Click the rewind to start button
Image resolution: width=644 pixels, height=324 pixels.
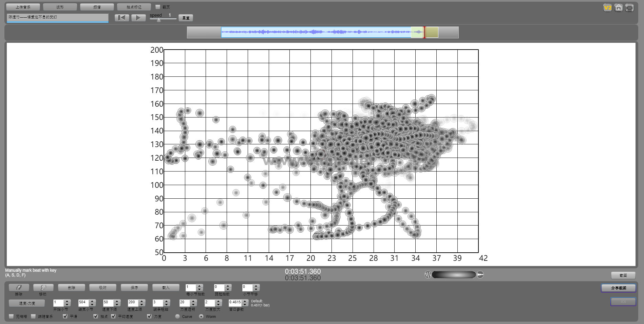click(122, 18)
